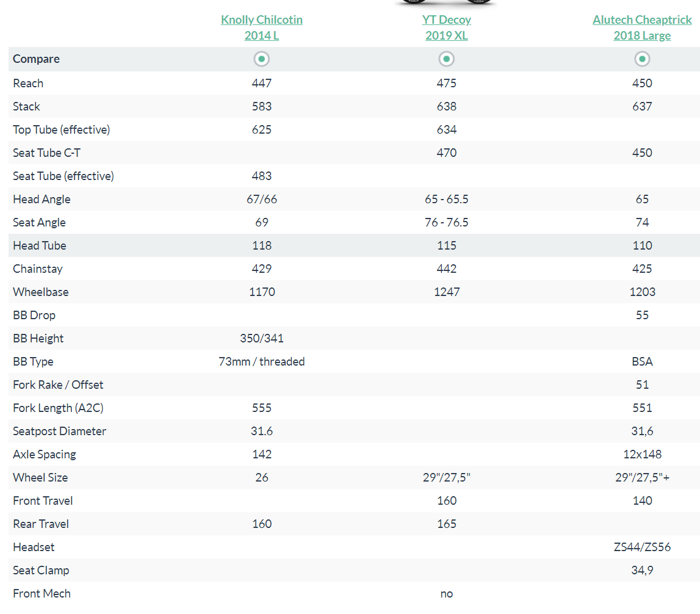Image resolution: width=700 pixels, height=614 pixels.
Task: Click the Alutech Axle Spacing value 12x148
Action: pos(642,454)
